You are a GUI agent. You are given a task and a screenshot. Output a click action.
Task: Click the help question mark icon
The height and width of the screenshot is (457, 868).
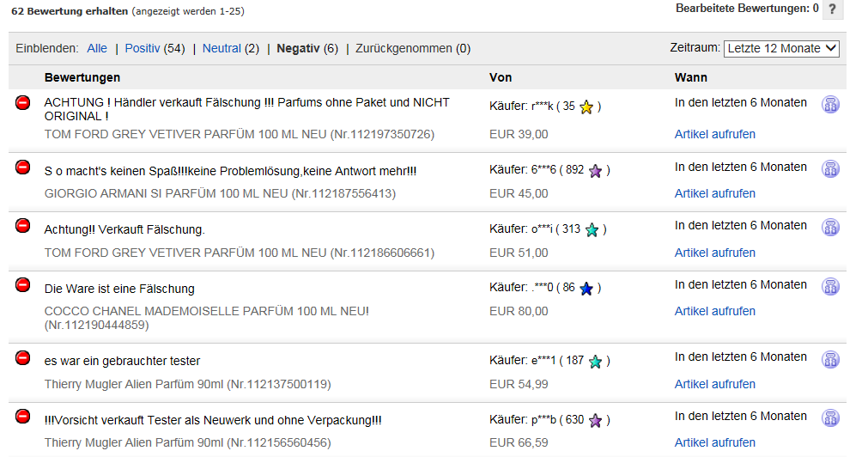[832, 9]
